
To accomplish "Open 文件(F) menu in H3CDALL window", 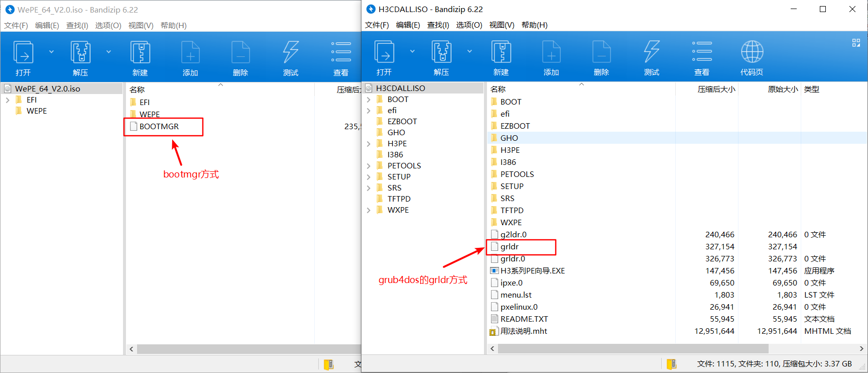I will pos(377,25).
